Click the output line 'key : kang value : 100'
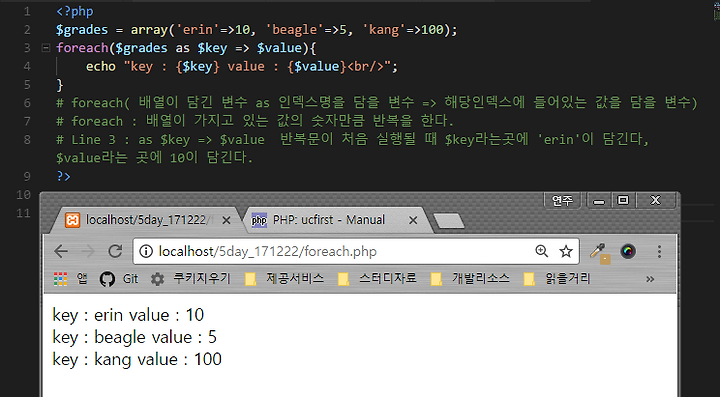The height and width of the screenshot is (397, 720). [137, 359]
